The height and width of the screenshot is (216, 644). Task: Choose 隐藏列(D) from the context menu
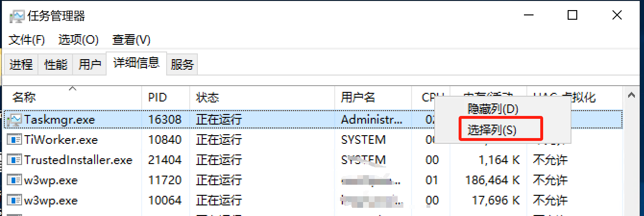(x=493, y=109)
